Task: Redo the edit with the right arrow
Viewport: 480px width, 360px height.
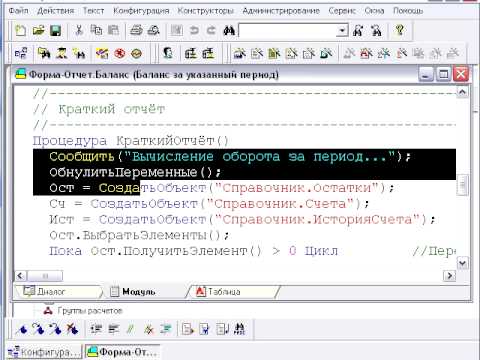Action: [211, 31]
